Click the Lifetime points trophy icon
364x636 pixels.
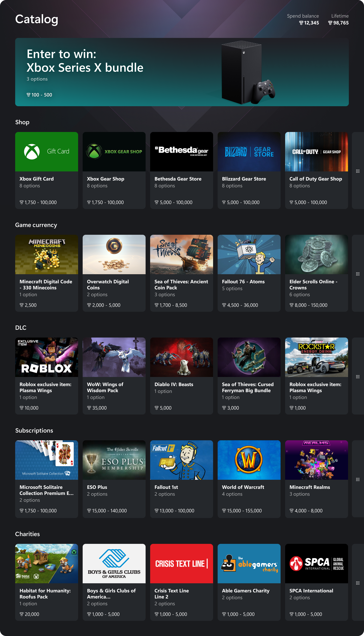330,23
